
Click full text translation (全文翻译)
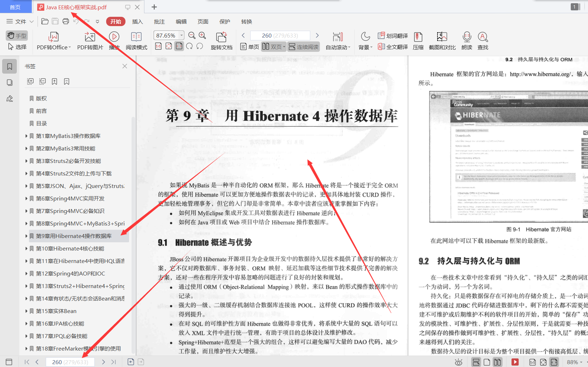point(393,47)
